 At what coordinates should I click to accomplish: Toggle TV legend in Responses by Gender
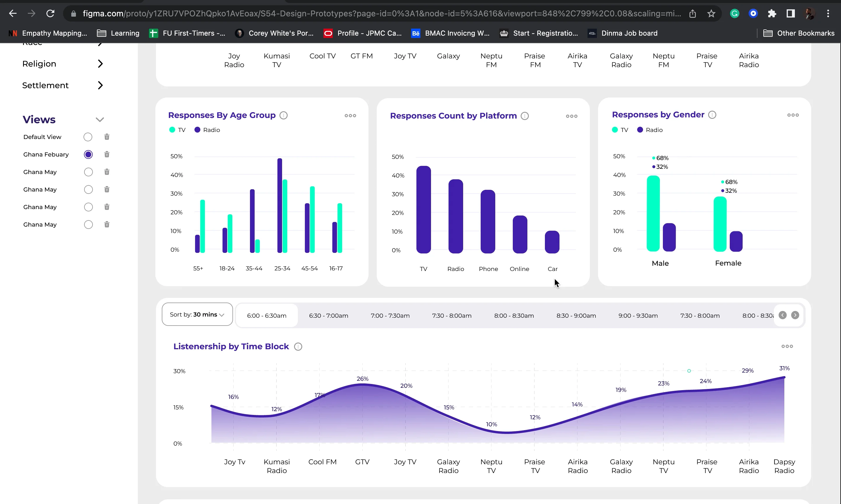point(620,130)
